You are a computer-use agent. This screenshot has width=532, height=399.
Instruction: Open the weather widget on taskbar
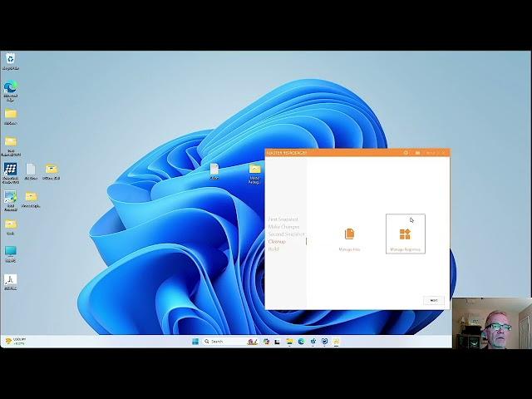click(14, 341)
